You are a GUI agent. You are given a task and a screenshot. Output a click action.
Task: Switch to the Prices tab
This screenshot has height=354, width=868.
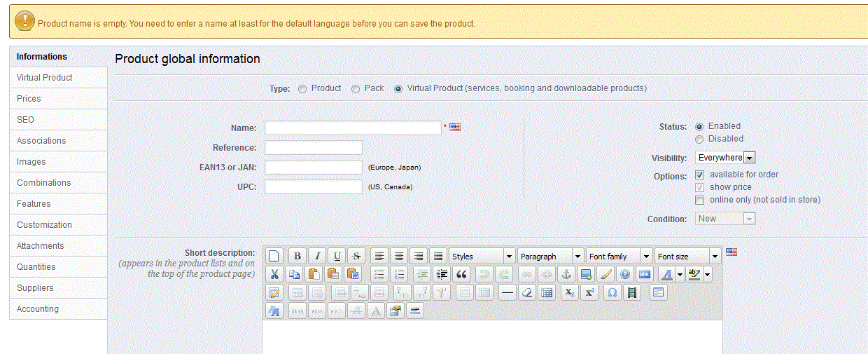(x=29, y=99)
